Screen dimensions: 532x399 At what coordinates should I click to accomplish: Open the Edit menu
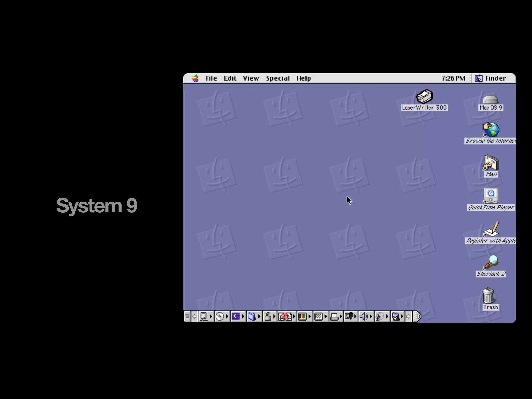tap(230, 78)
